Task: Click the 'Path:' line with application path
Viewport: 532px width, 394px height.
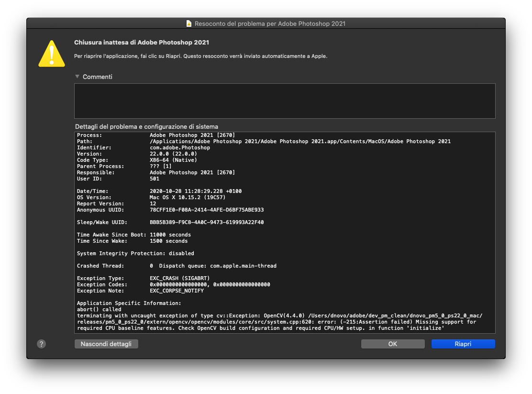Action: (264, 141)
